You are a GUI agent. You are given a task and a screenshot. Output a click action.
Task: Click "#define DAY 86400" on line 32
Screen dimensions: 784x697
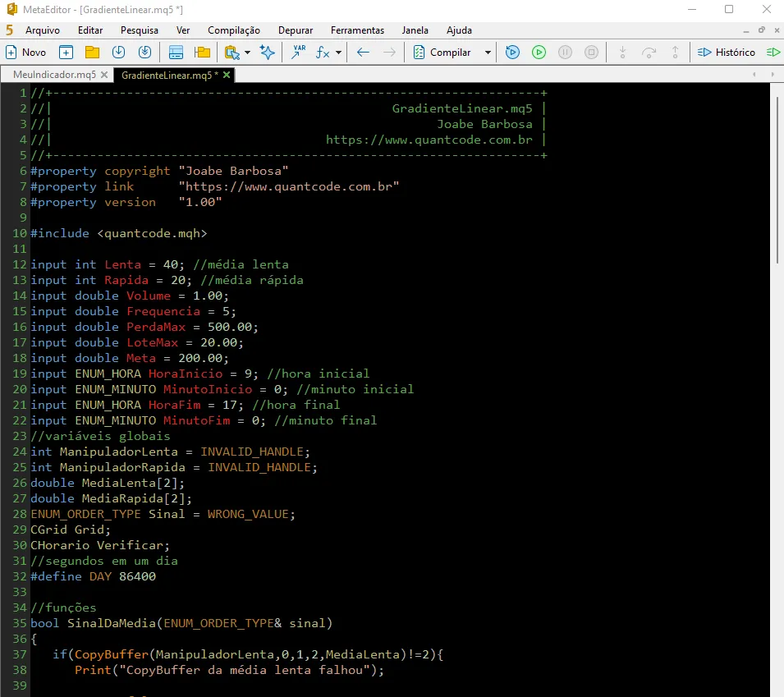(93, 576)
